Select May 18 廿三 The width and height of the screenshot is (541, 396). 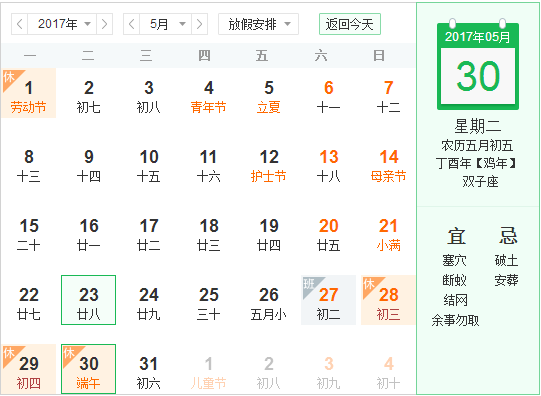coord(209,231)
